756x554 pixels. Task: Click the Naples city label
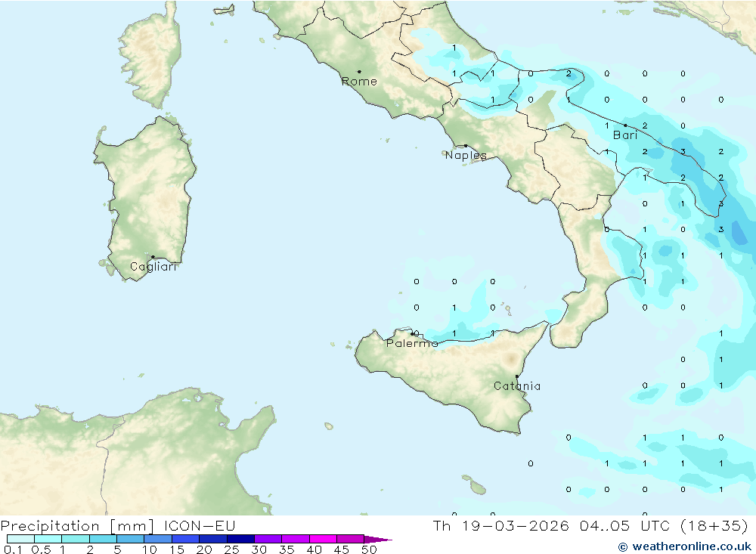click(466, 155)
